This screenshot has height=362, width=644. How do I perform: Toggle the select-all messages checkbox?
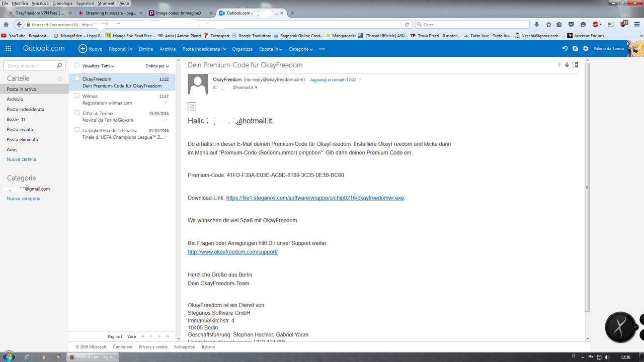coord(77,65)
